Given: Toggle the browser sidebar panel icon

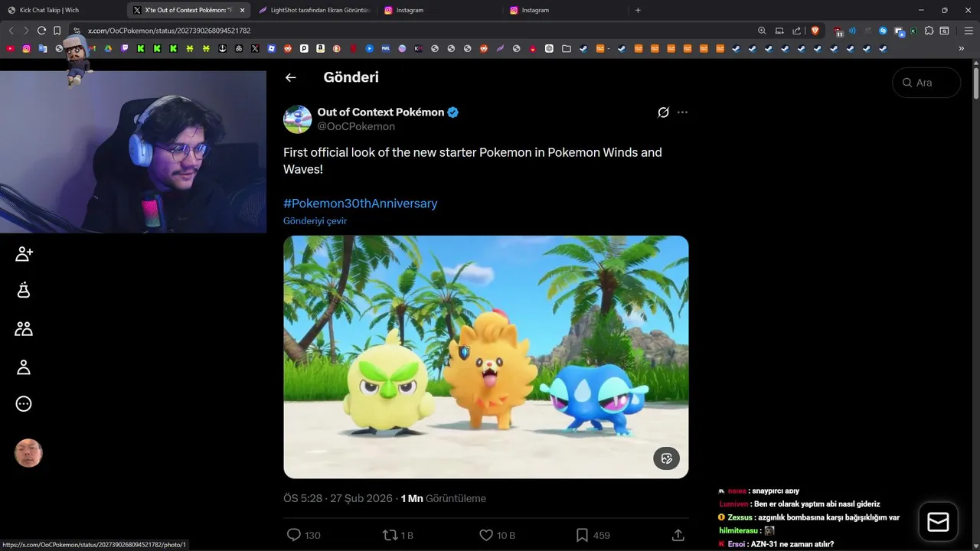Looking at the screenshot, I should click(x=944, y=31).
